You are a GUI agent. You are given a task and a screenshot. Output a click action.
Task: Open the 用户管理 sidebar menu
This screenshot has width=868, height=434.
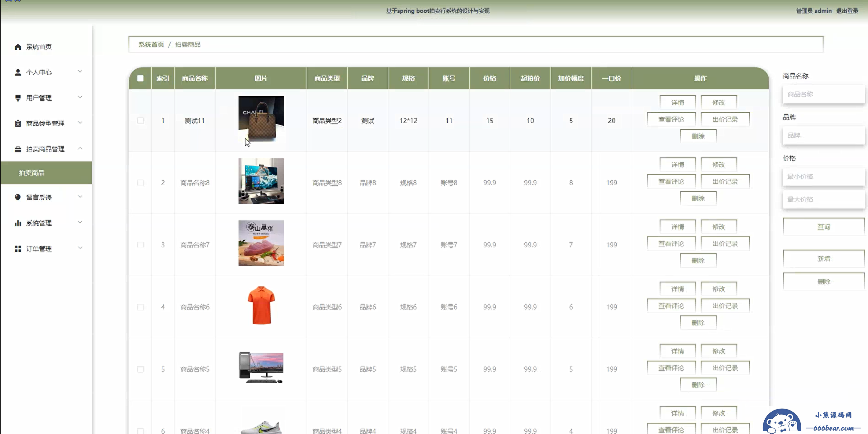46,98
